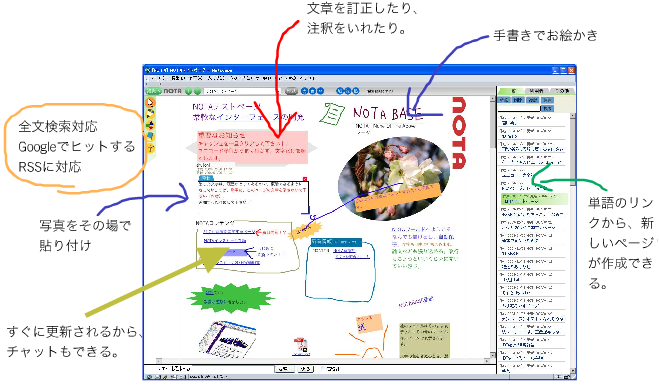The image size is (659, 385).
Task: Switch to the rightmost gray tab in right panel
Action: coord(562,91)
